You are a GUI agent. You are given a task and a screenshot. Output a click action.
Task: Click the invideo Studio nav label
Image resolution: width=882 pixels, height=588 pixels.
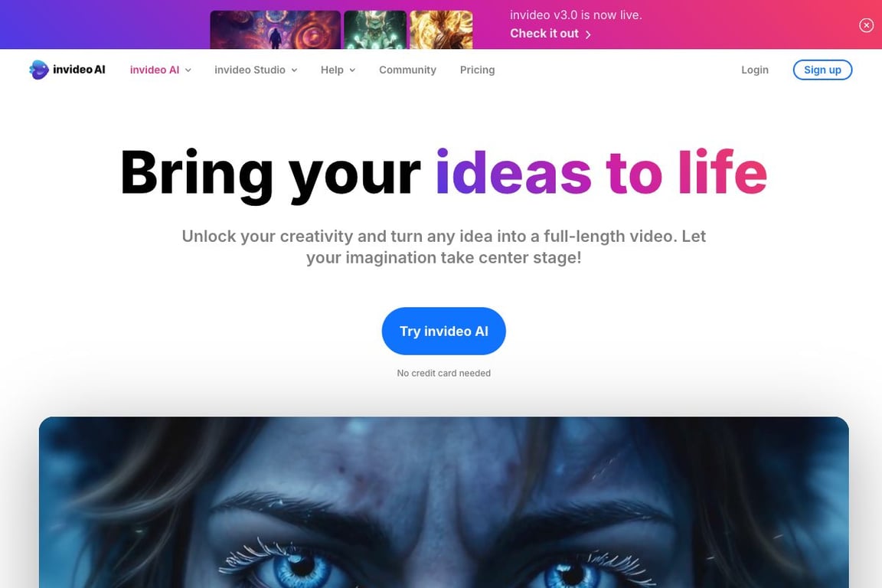click(250, 70)
